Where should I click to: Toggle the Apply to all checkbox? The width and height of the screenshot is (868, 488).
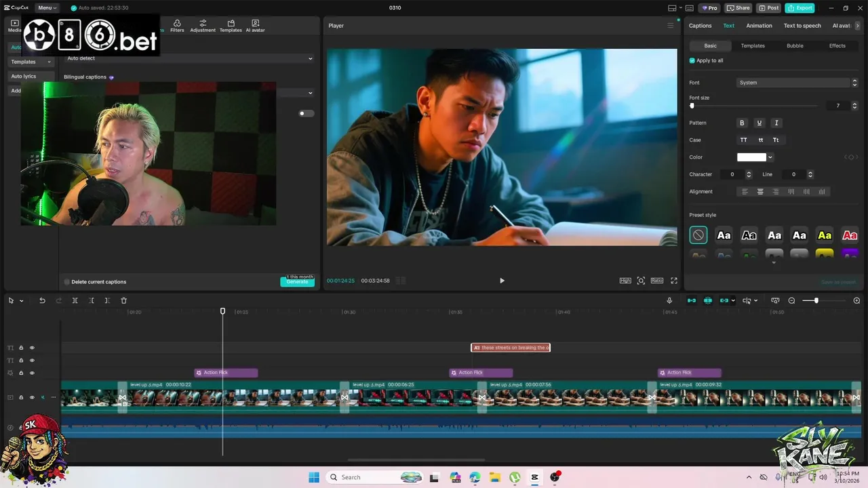[692, 60]
